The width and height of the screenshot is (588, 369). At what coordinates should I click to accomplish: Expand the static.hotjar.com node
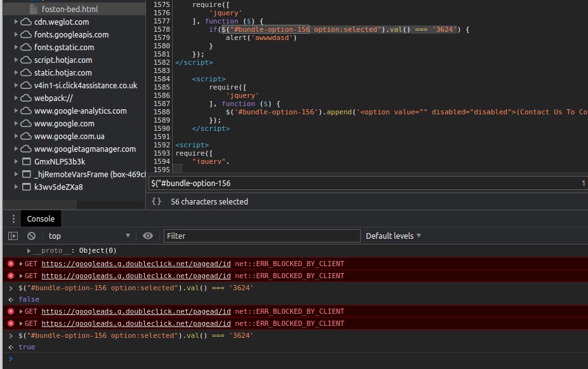[16, 73]
